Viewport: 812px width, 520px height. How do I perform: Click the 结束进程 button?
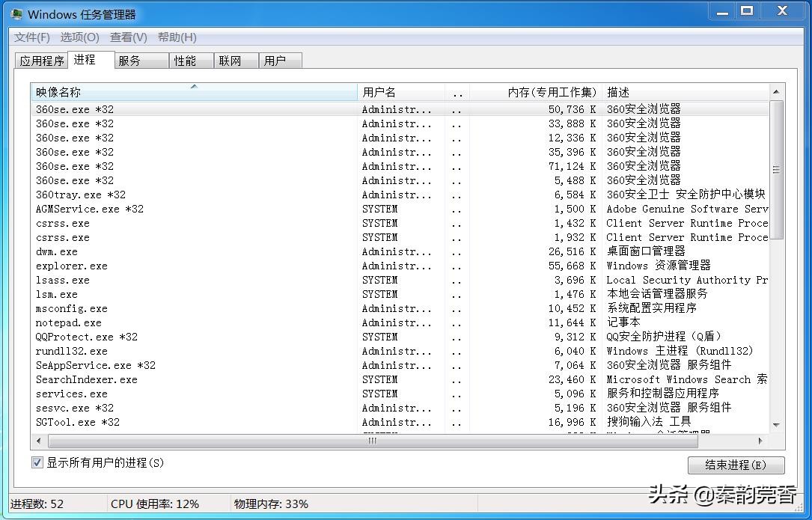click(736, 465)
